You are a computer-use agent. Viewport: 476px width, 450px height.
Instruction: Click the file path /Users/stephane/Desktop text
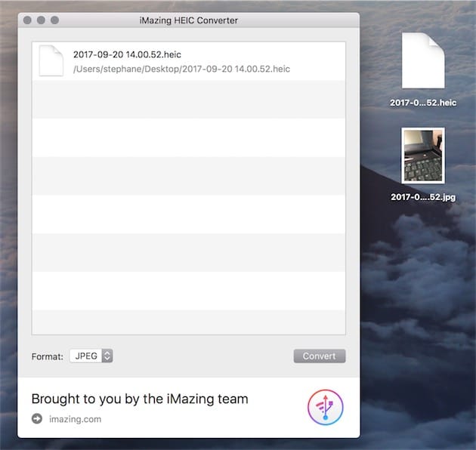tap(181, 69)
